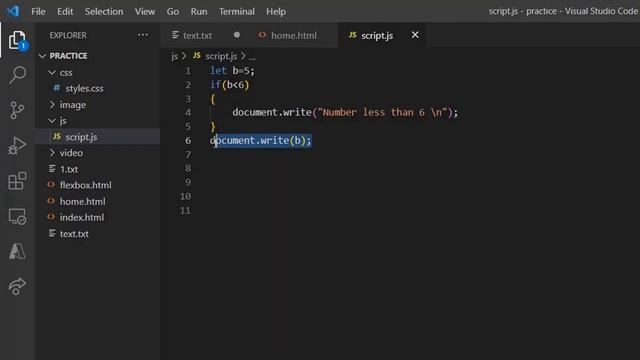640x360 pixels.
Task: Place the cursor on the 'if(b<6)' line
Action: (x=229, y=84)
